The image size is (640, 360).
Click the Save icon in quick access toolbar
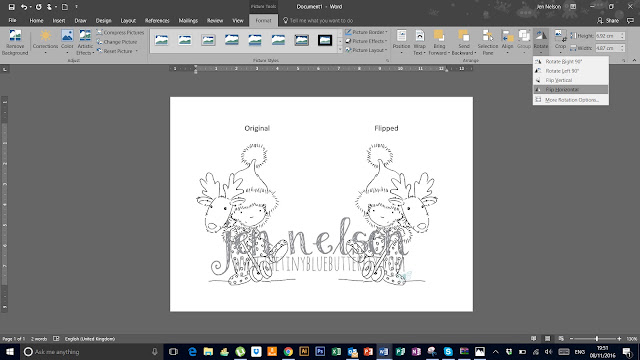[x=11, y=7]
